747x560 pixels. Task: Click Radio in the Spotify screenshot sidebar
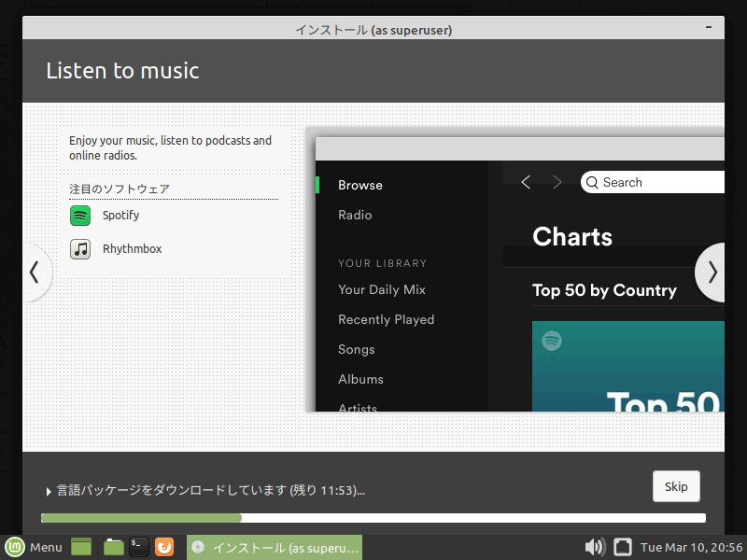tap(355, 216)
